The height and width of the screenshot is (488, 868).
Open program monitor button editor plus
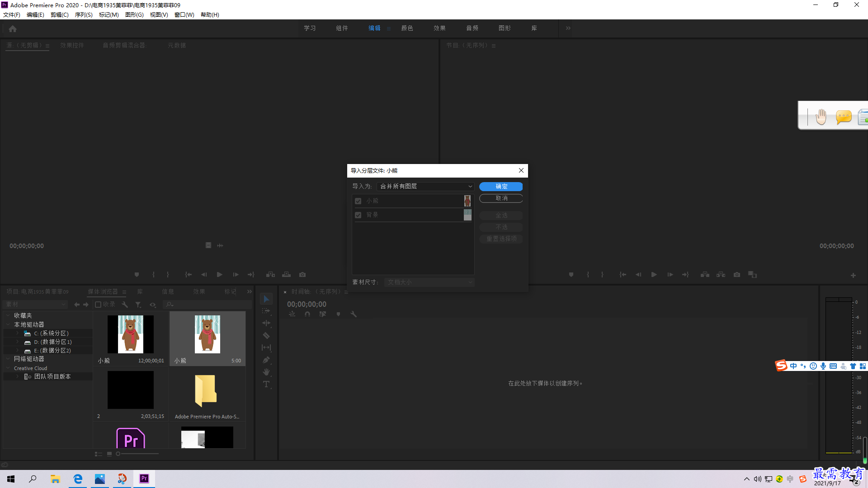(x=853, y=275)
